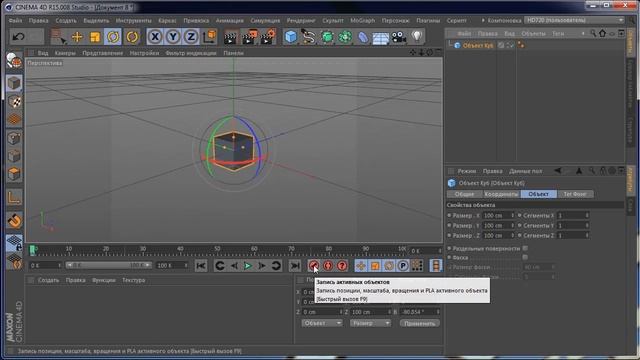640x360 pixels.
Task: Add a light object (bulb icon)
Action: [417, 37]
